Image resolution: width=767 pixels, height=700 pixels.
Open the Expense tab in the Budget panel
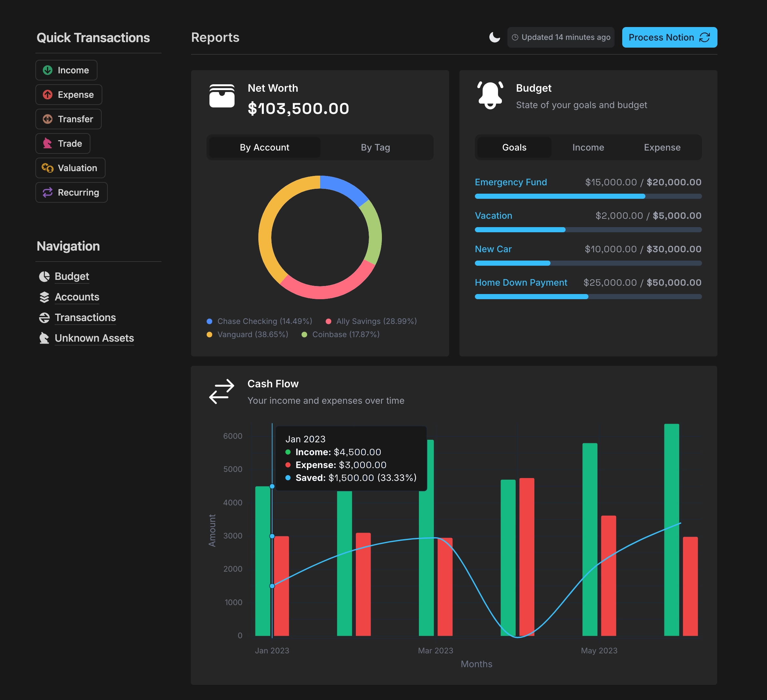coord(661,147)
